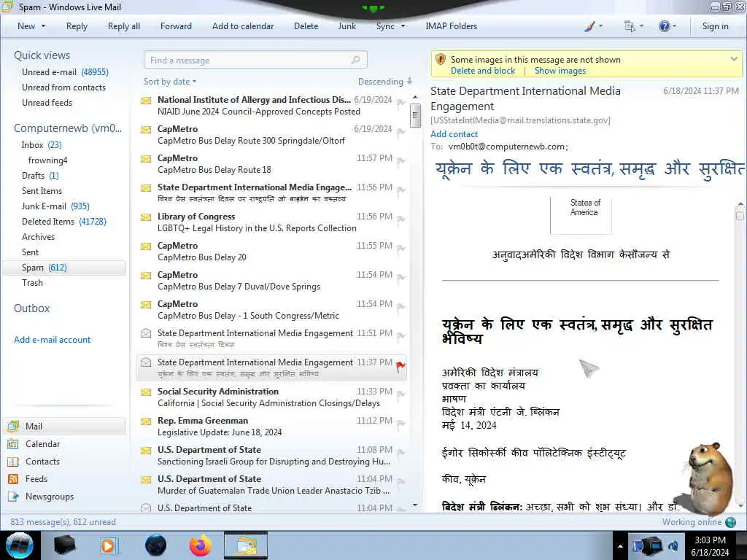Click Delete in the toolbar
The width and height of the screenshot is (747, 560).
pyautogui.click(x=306, y=27)
